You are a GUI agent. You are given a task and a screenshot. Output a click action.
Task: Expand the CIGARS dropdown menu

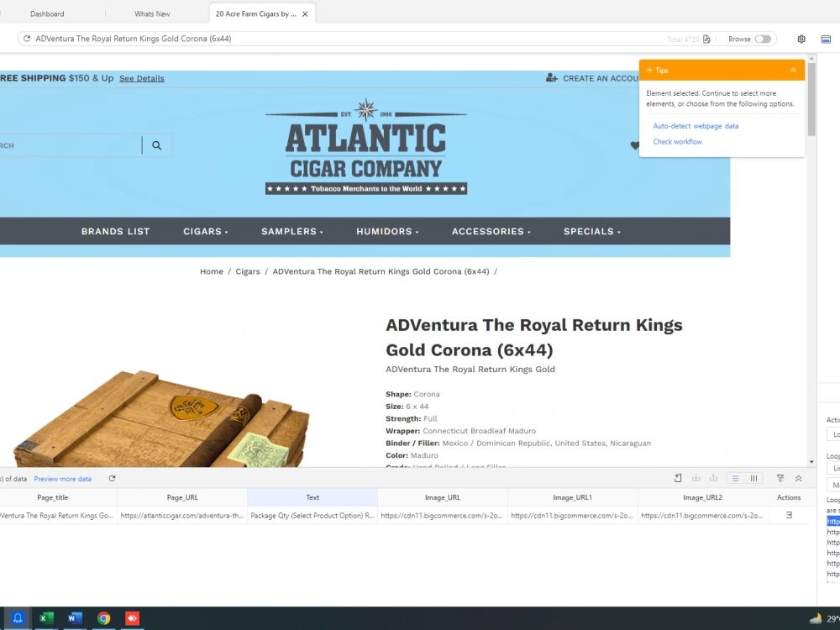click(206, 232)
